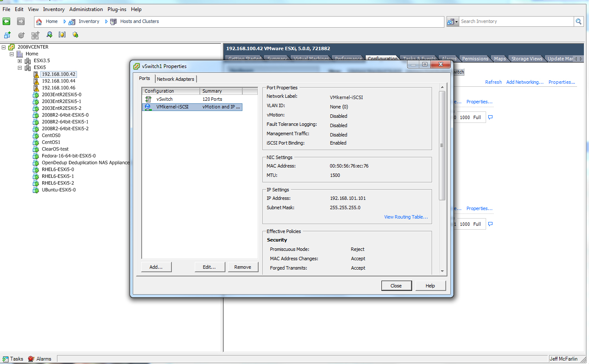Click the Add... button in dialog
Image resolution: width=589 pixels, height=364 pixels.
(x=156, y=267)
